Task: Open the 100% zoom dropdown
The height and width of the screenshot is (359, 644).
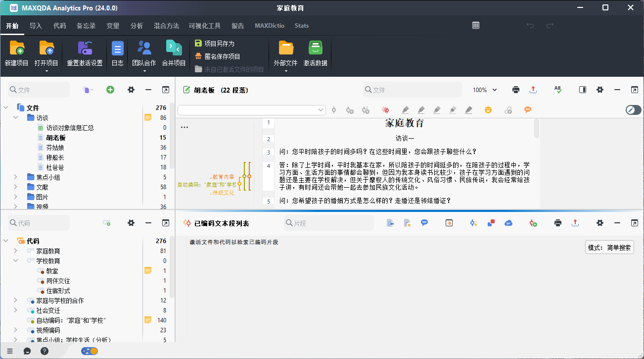Action: (485, 90)
